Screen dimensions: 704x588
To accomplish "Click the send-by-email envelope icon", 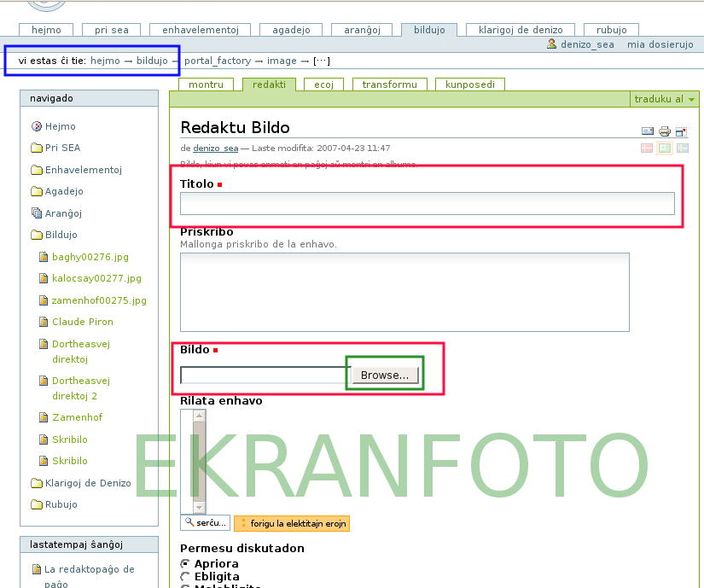I will point(647,131).
